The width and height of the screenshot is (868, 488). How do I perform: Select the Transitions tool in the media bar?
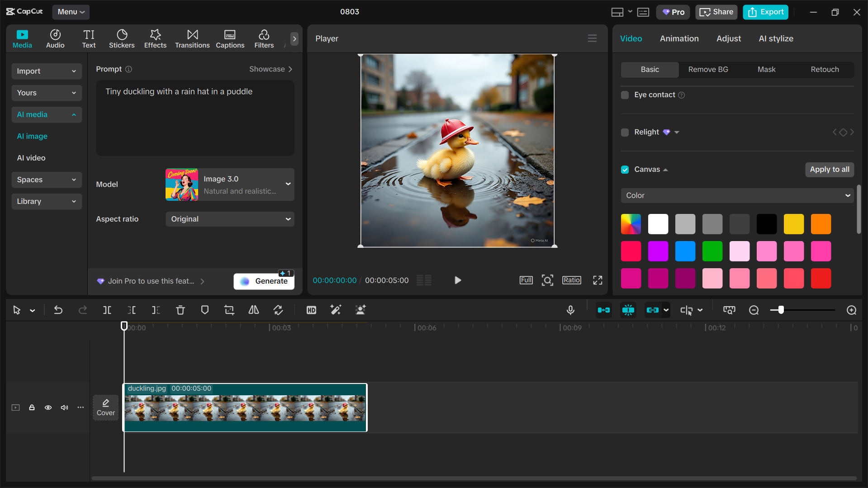pyautogui.click(x=192, y=38)
